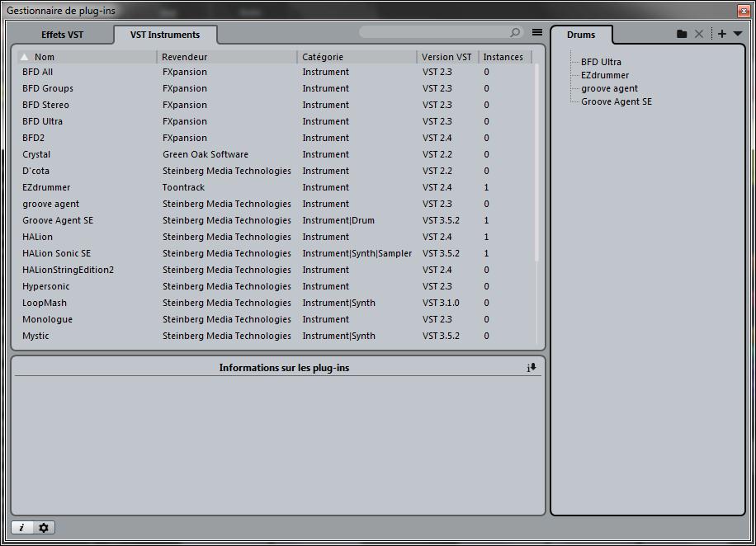Select Groove Agent SE in plug-in list
The height and width of the screenshot is (546, 756).
[x=276, y=220]
